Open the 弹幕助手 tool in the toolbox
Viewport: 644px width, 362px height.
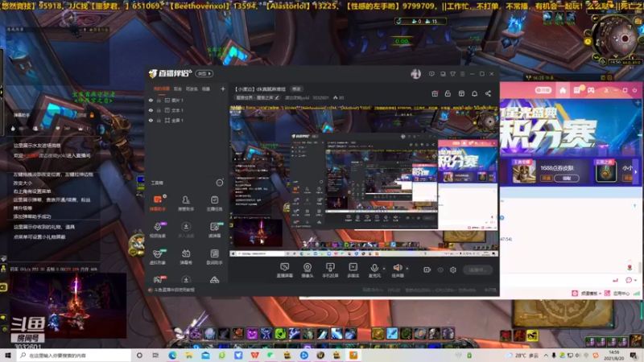[158, 203]
